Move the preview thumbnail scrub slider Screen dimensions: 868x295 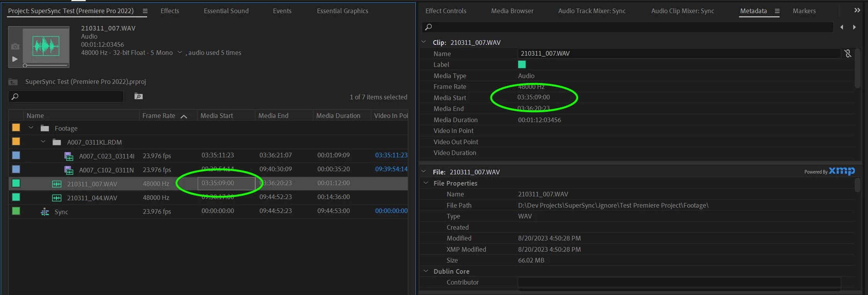coord(25,66)
